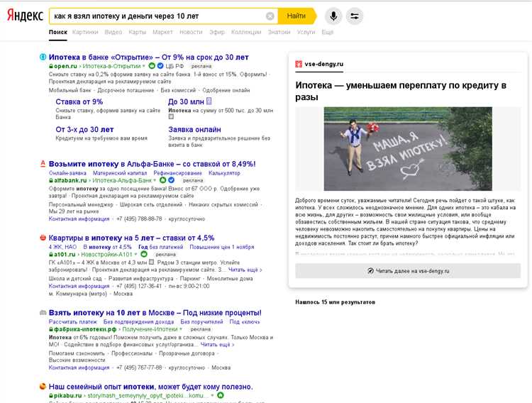Expand dropdown arrow next to Ипотека-Альфа-Банк
This screenshot has height=403, width=532.
(155, 180)
